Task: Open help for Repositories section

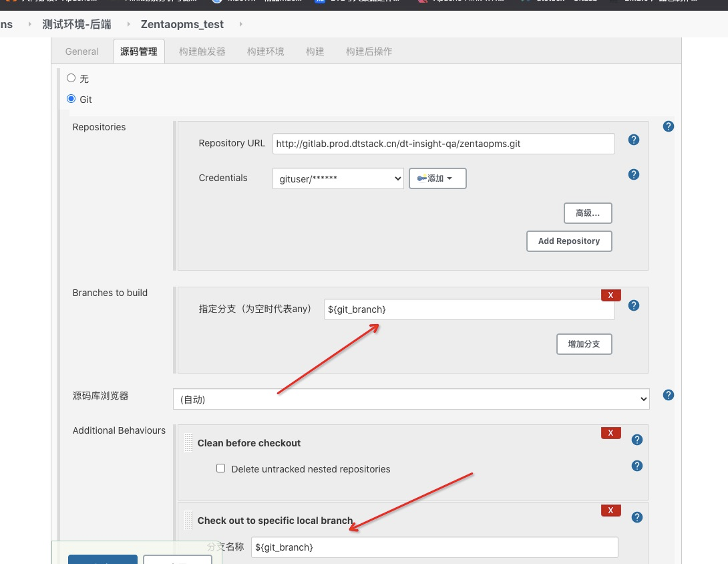Action: pos(668,126)
